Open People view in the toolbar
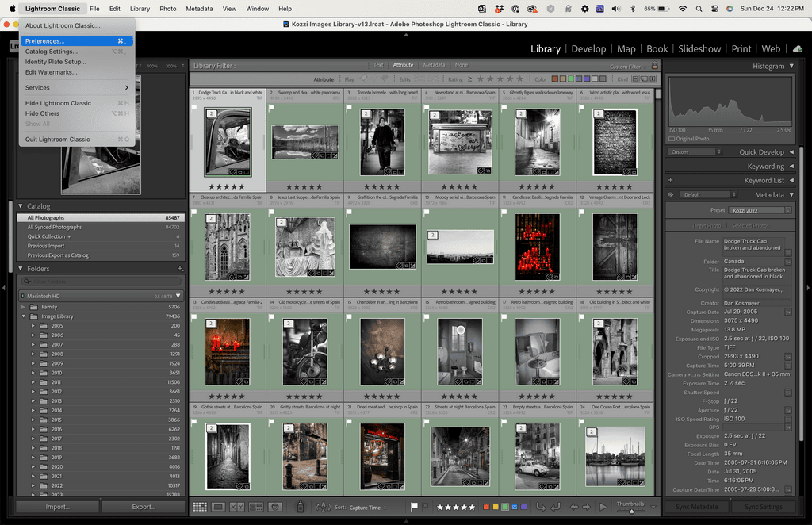Screen dimensions: 812x525 (275, 507)
